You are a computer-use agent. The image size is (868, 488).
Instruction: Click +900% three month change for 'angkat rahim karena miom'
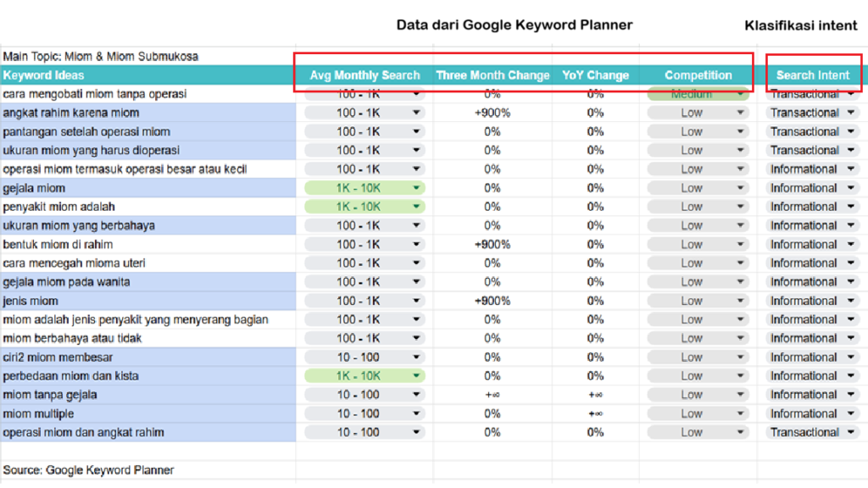(492, 113)
